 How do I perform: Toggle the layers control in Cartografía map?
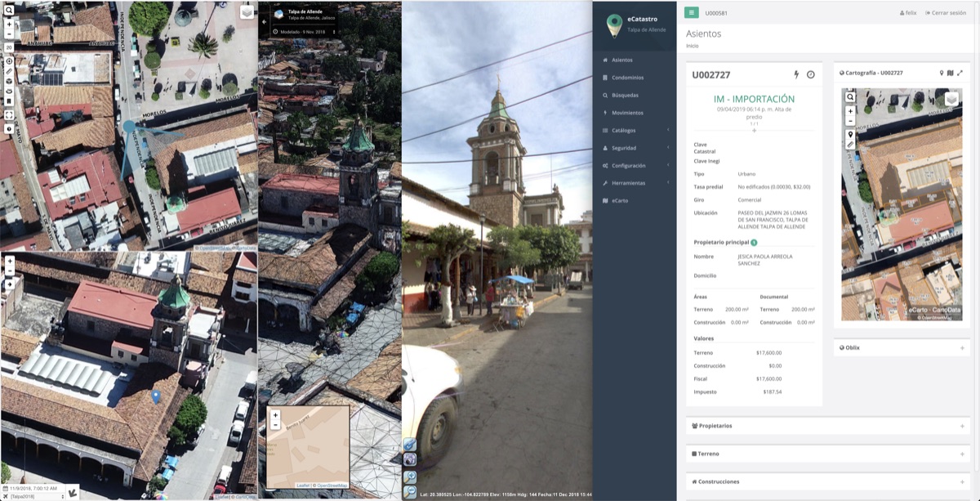(x=951, y=99)
